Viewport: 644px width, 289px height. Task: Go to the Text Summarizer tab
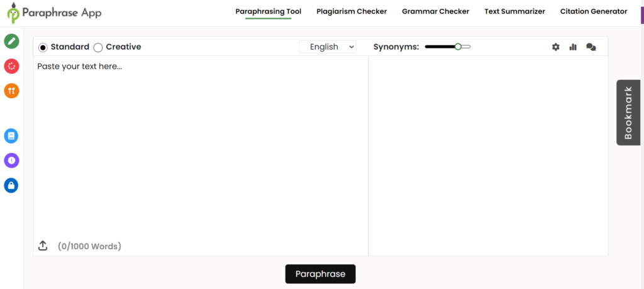point(514,11)
